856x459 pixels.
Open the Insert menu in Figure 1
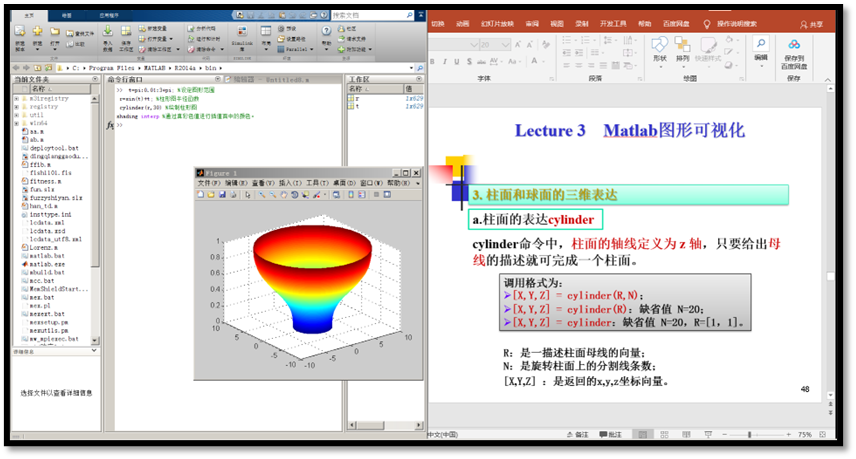pyautogui.click(x=289, y=183)
